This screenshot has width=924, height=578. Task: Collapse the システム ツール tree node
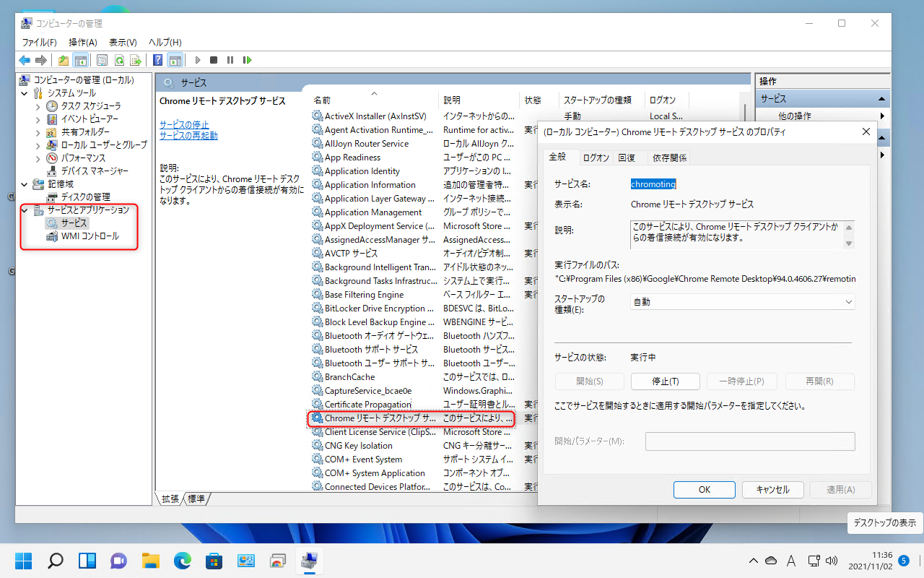(25, 93)
